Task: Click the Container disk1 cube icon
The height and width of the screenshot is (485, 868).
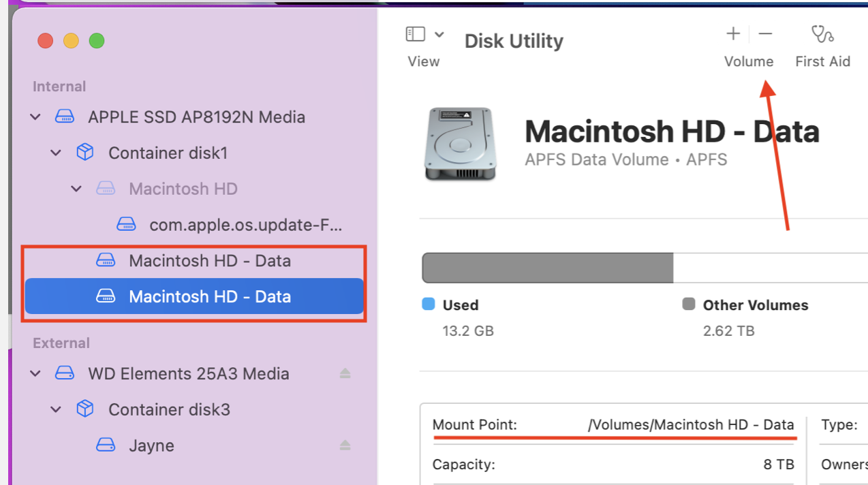Action: pyautogui.click(x=85, y=153)
